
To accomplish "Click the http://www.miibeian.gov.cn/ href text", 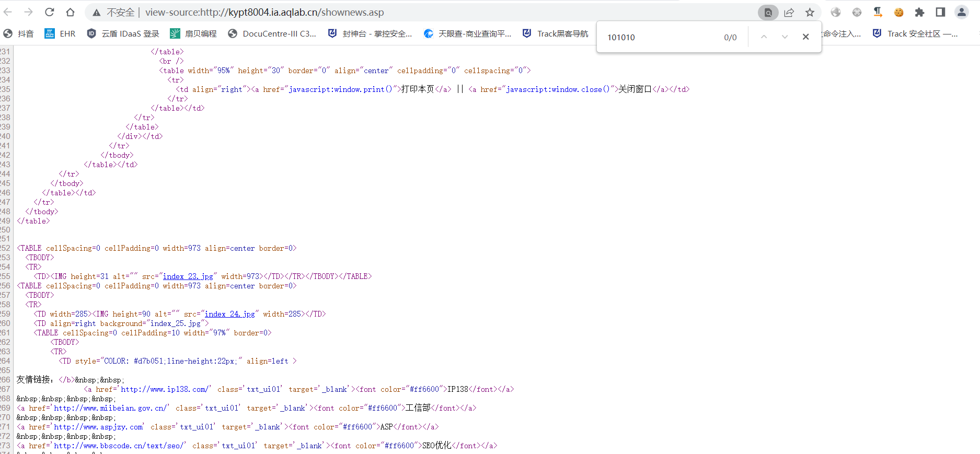I will pyautogui.click(x=111, y=408).
